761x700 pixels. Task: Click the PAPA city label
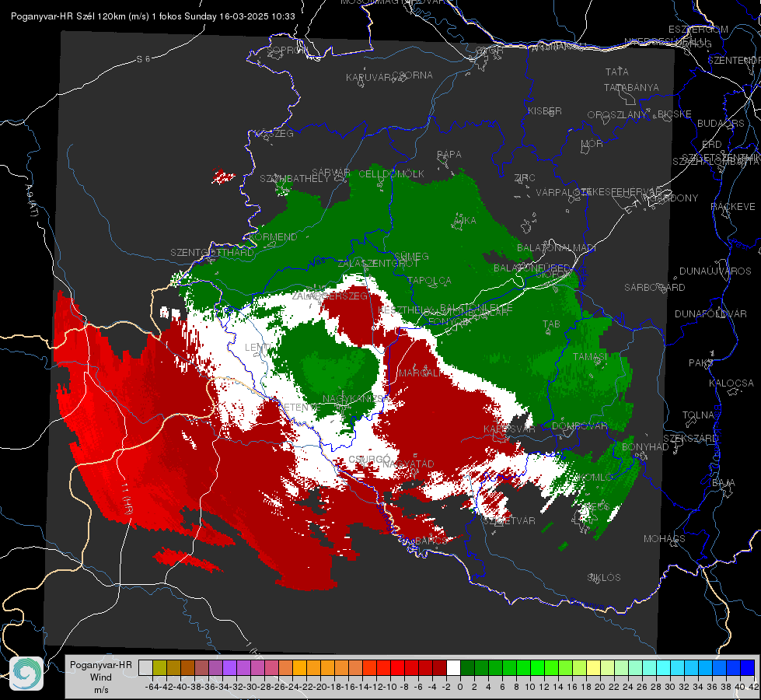point(449,155)
